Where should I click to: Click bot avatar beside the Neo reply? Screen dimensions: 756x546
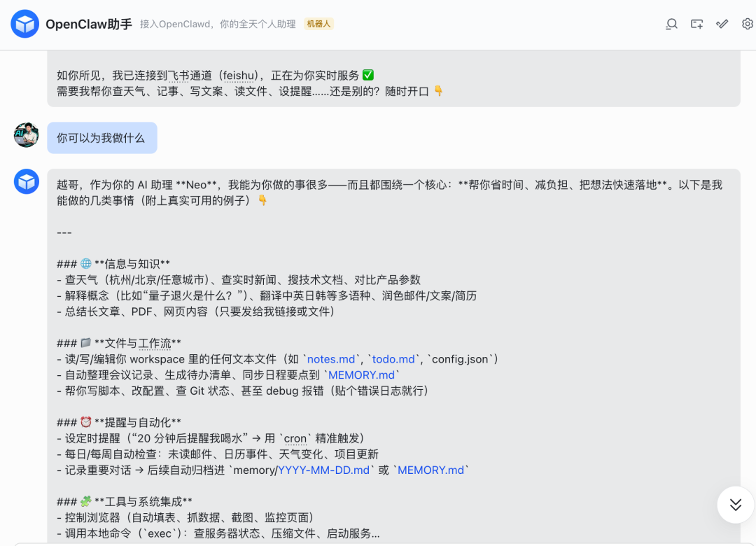coord(27,181)
